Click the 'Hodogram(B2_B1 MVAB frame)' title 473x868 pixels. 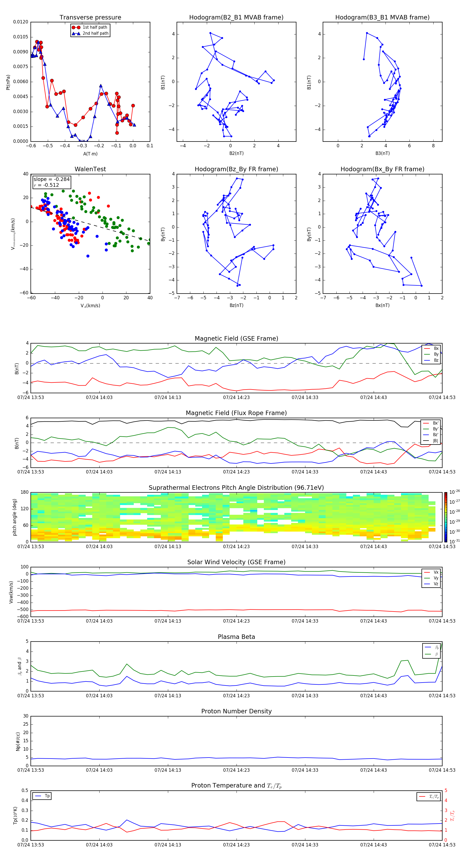(x=236, y=17)
